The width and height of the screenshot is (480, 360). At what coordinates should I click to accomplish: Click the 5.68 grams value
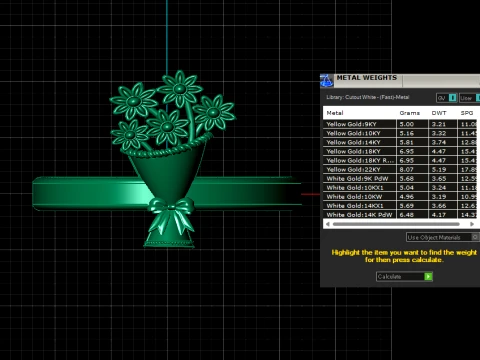[407, 178]
